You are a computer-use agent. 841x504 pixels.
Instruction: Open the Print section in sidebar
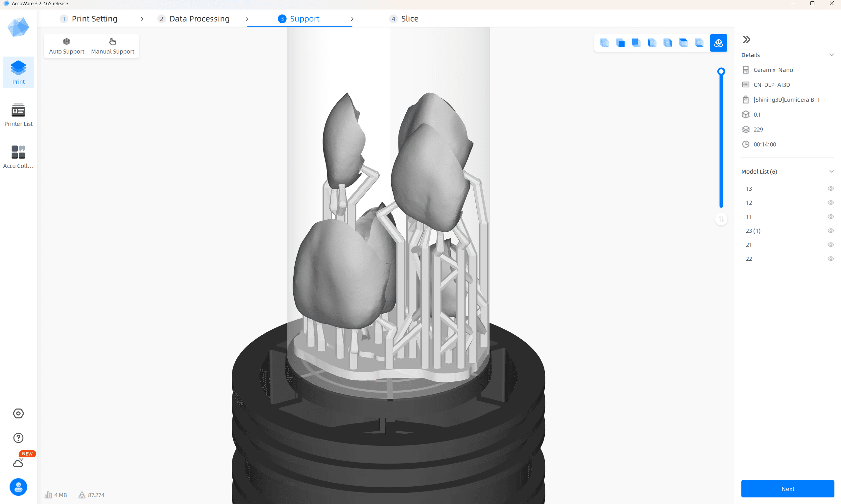pos(18,72)
